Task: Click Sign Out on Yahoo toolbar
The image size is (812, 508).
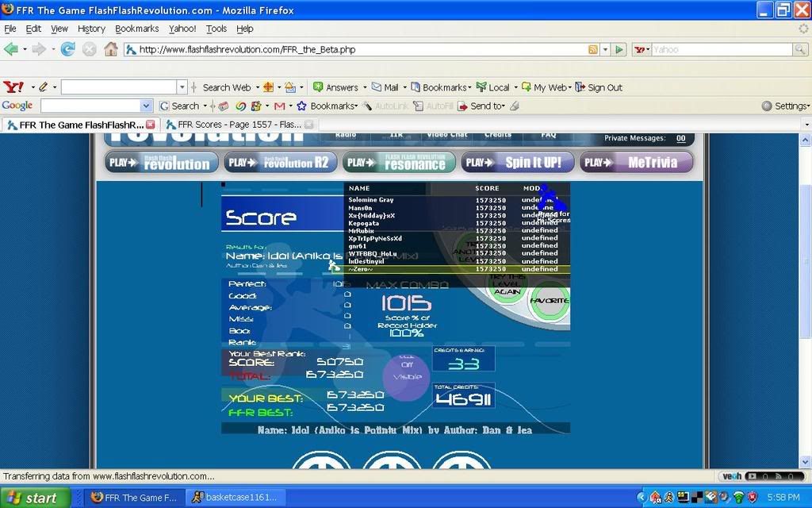Action: [x=599, y=87]
